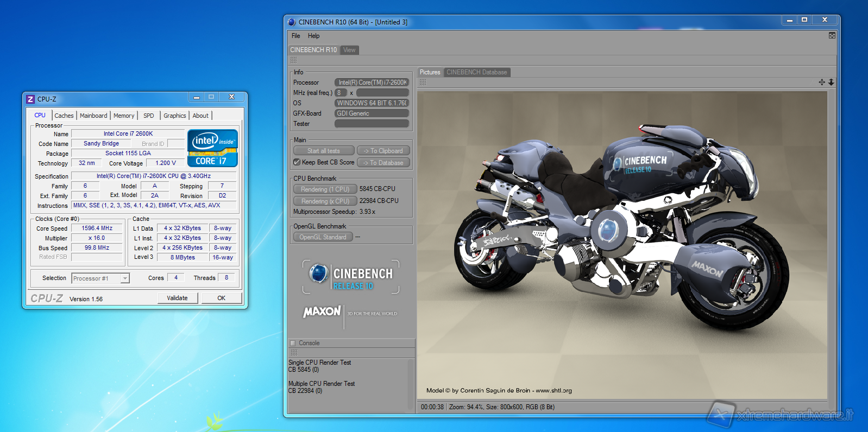The height and width of the screenshot is (432, 868).
Task: Switch to the Mainboard tab in CPU-Z
Action: [93, 116]
